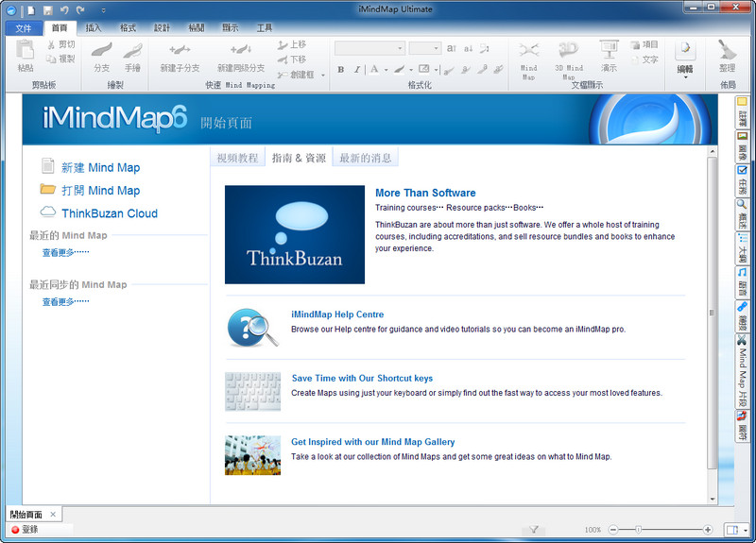
Task: Click the ThinkBuzan promotional thumbnail image
Action: [295, 234]
